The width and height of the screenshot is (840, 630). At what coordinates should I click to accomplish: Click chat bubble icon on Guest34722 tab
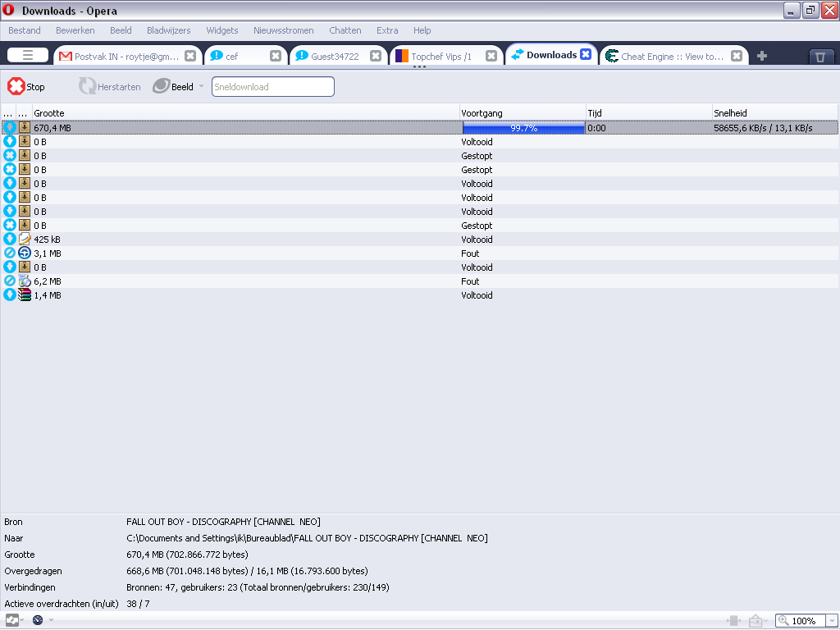[x=302, y=56]
